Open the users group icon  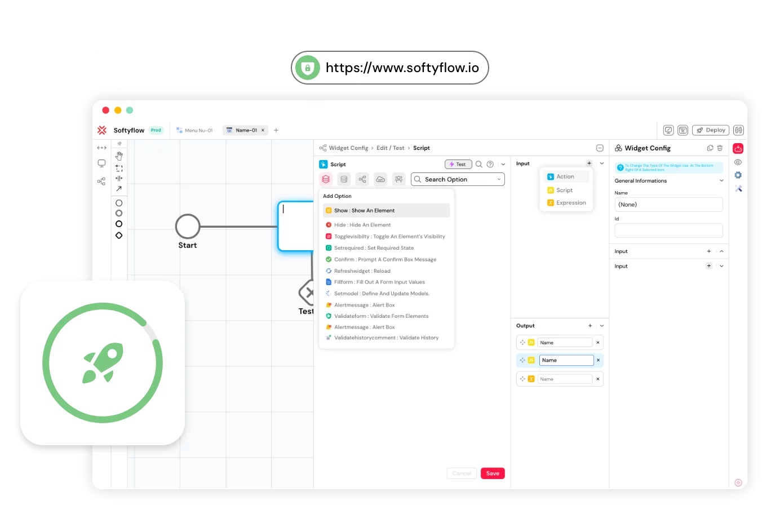(398, 179)
